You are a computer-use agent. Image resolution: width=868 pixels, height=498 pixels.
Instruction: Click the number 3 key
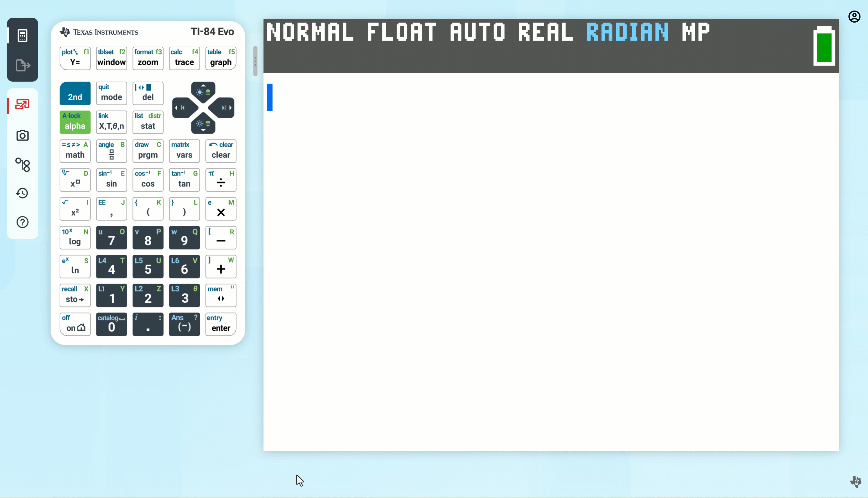point(184,295)
